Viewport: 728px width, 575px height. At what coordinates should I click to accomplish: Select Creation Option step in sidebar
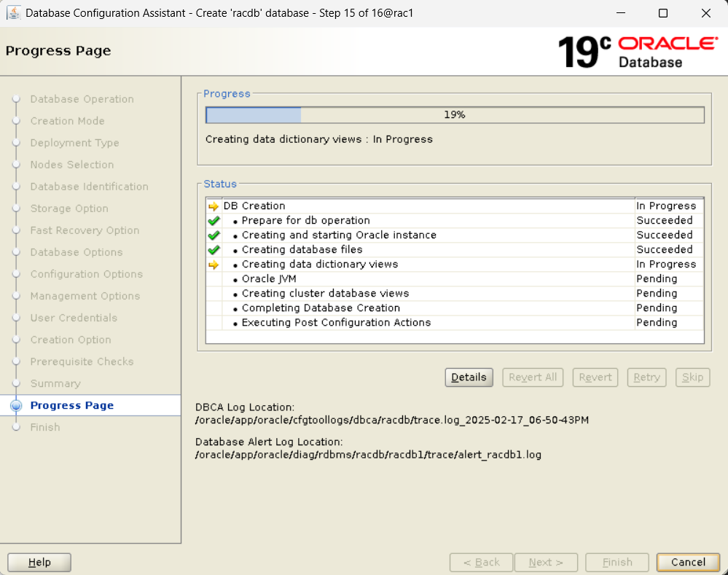click(71, 340)
